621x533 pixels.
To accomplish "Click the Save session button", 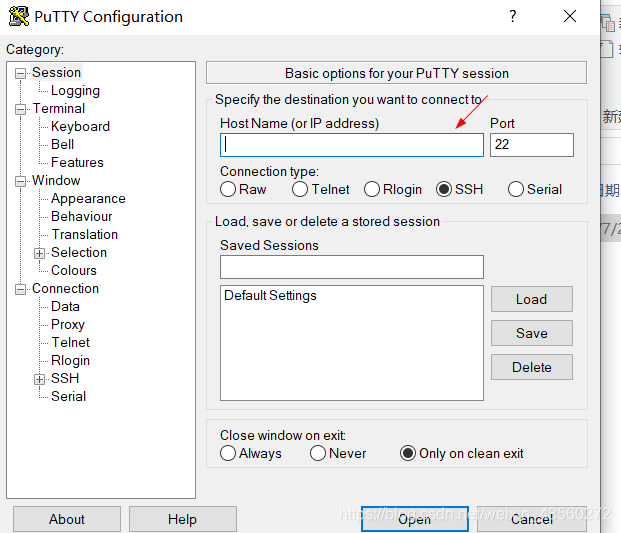I will (531, 333).
